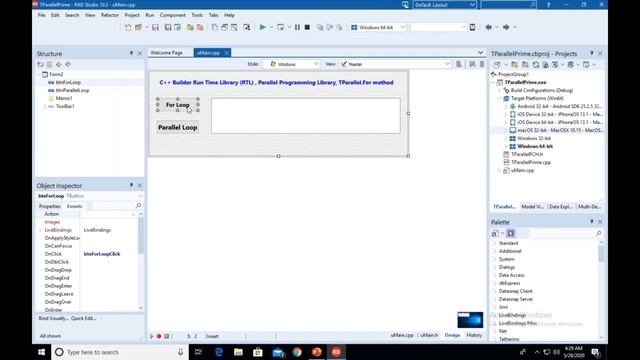Click the memo box on the form

click(x=306, y=116)
